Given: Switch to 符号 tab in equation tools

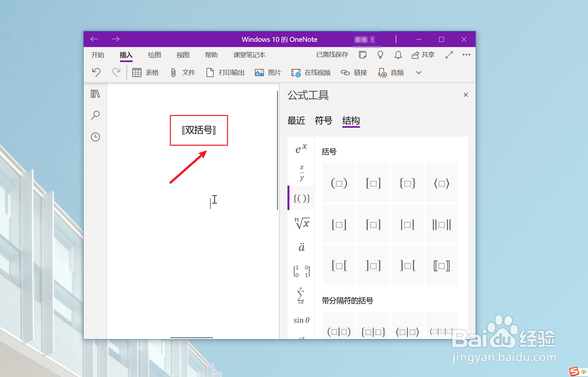Looking at the screenshot, I should pyautogui.click(x=324, y=121).
